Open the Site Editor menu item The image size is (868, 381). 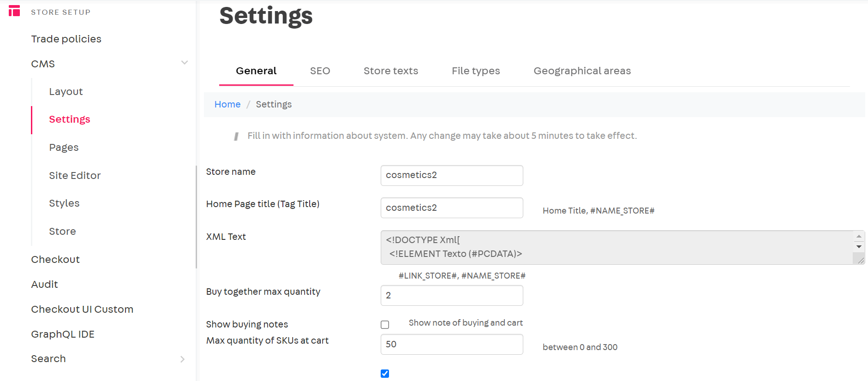pos(75,176)
